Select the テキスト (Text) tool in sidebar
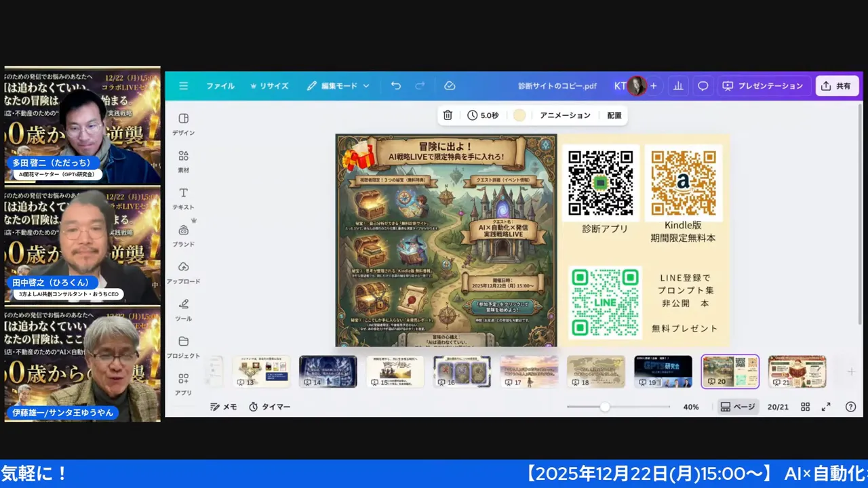Screen dimensions: 868x488 (x=183, y=198)
